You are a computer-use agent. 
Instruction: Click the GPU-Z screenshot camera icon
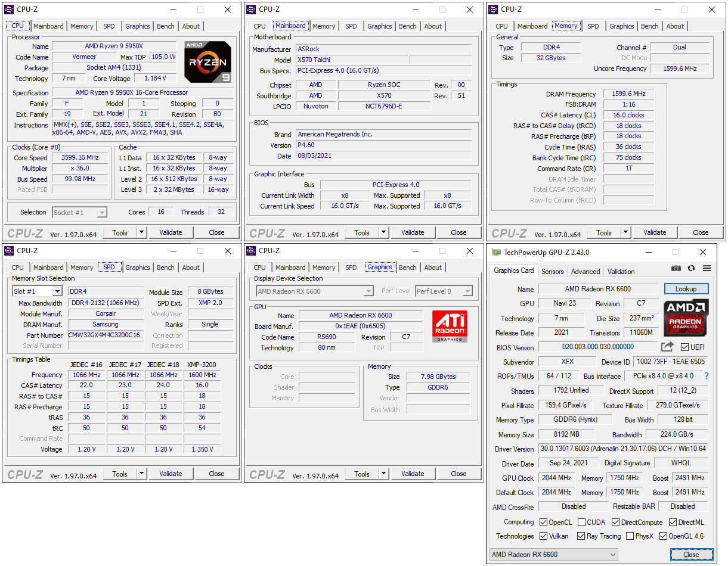(676, 269)
